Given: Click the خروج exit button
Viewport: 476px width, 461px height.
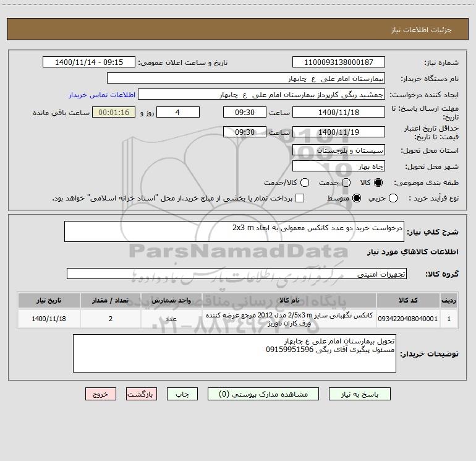Looking at the screenshot, I should click(101, 394).
